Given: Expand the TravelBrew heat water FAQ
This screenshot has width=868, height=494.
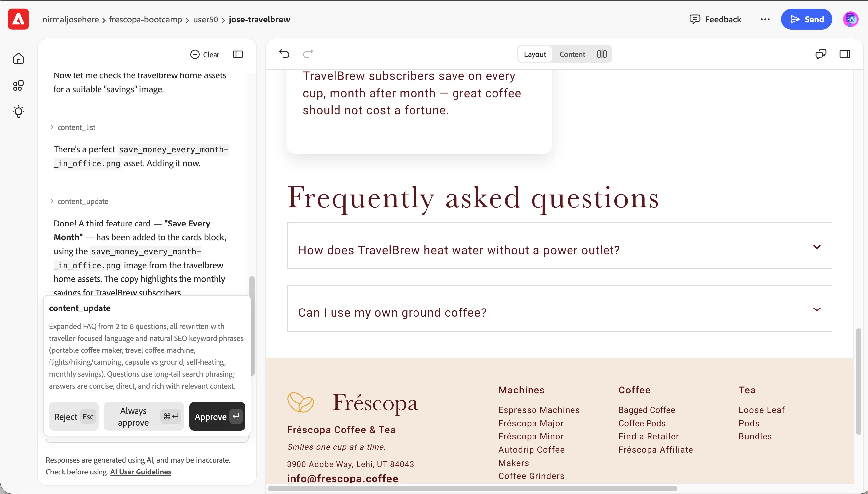Looking at the screenshot, I should pyautogui.click(x=560, y=246).
